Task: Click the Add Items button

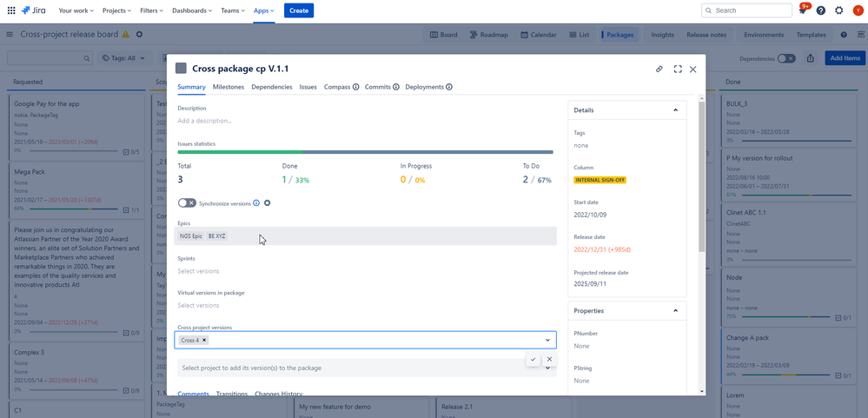Action: [845, 58]
